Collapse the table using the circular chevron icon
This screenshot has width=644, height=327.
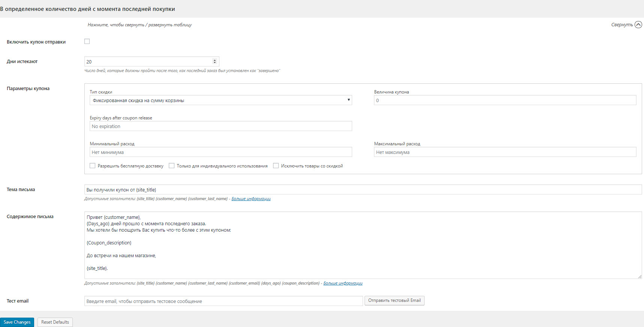(638, 25)
